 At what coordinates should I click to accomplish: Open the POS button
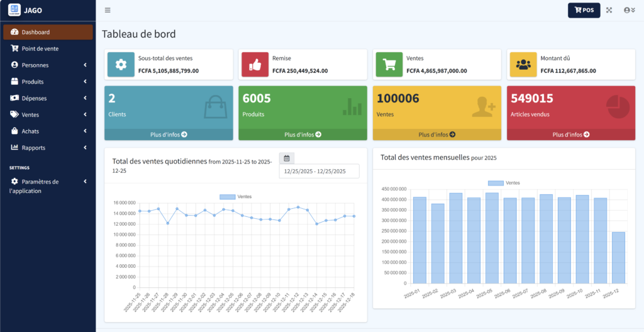584,10
